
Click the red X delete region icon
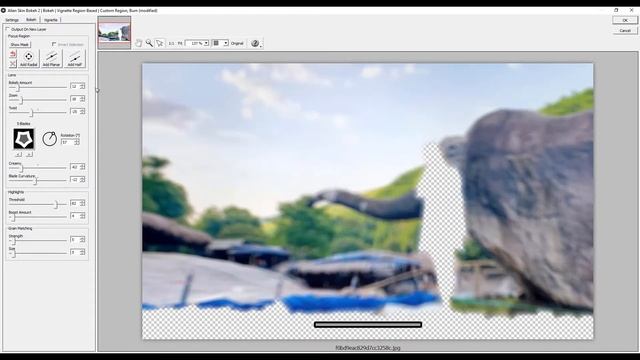(13, 64)
